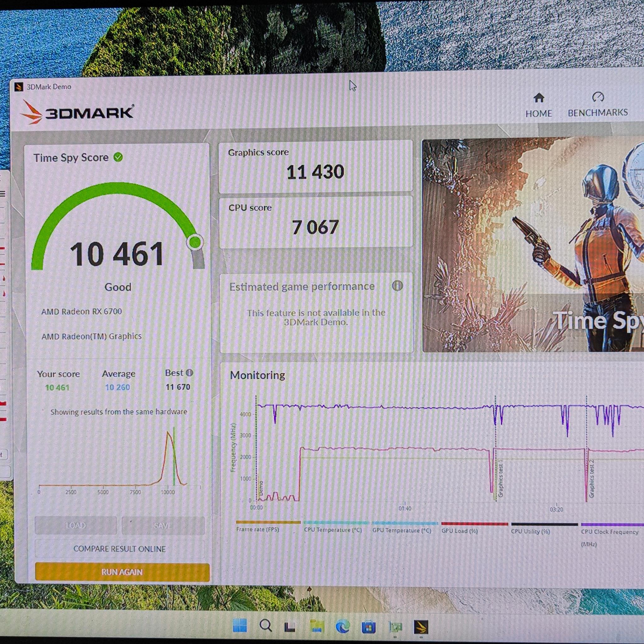This screenshot has width=644, height=644.
Task: Open Task View from the taskbar
Action: click(290, 626)
